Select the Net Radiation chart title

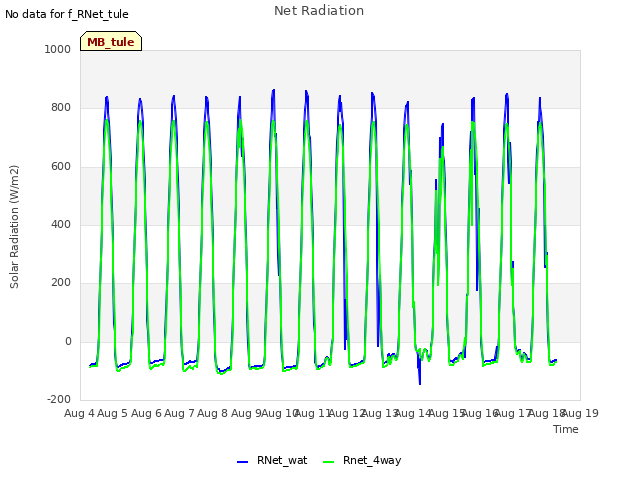(319, 11)
